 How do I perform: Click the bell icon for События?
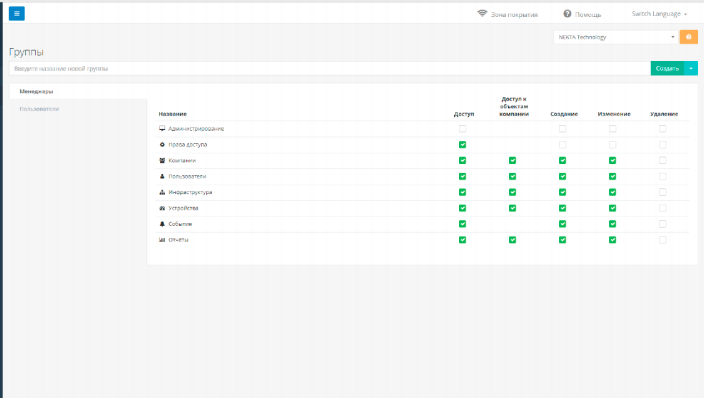pos(162,224)
